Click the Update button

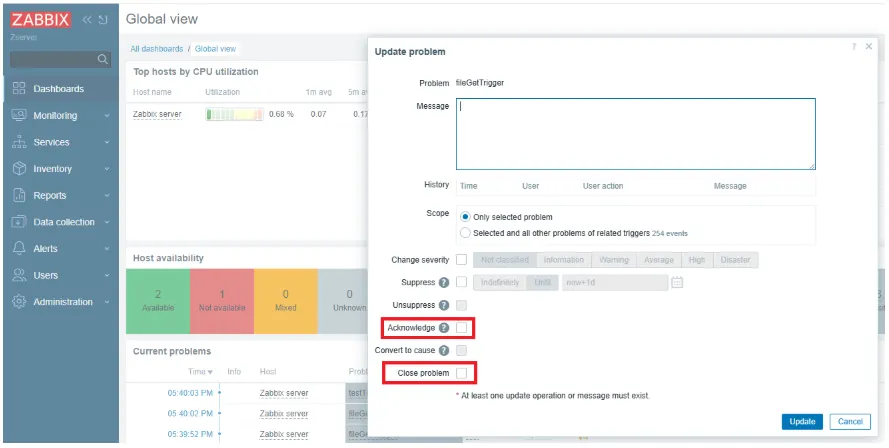pos(802,421)
